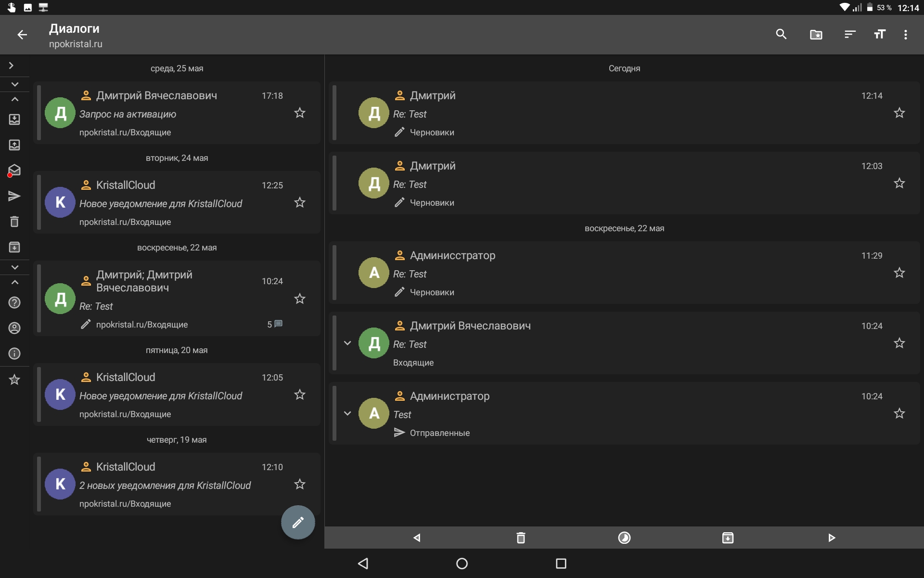Click the starred folder icon in toolbar
This screenshot has width=924, height=578.
(x=816, y=34)
